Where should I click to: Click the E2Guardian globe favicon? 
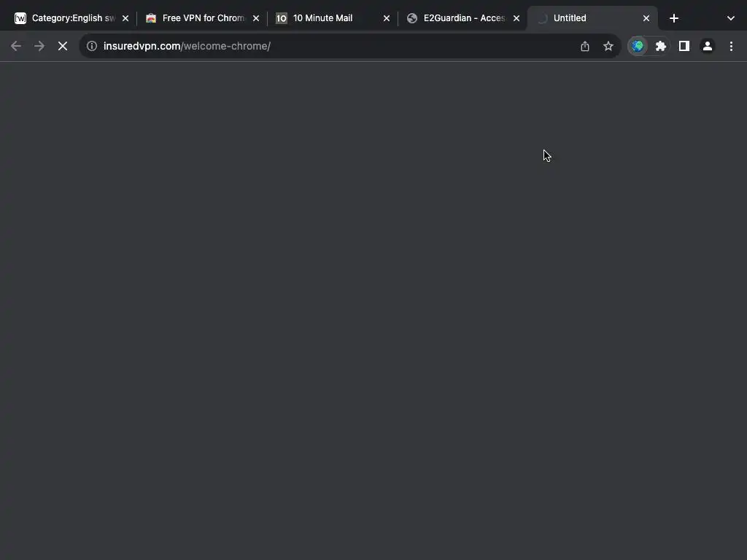point(412,18)
